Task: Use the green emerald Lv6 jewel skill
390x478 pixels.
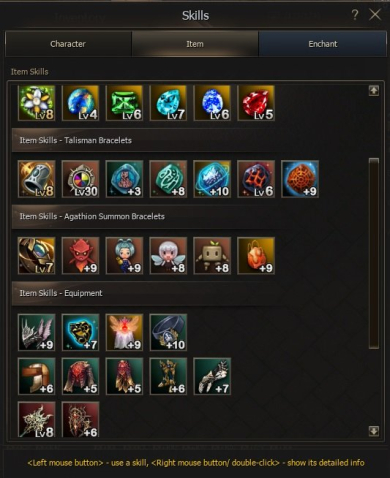Action: click(124, 103)
